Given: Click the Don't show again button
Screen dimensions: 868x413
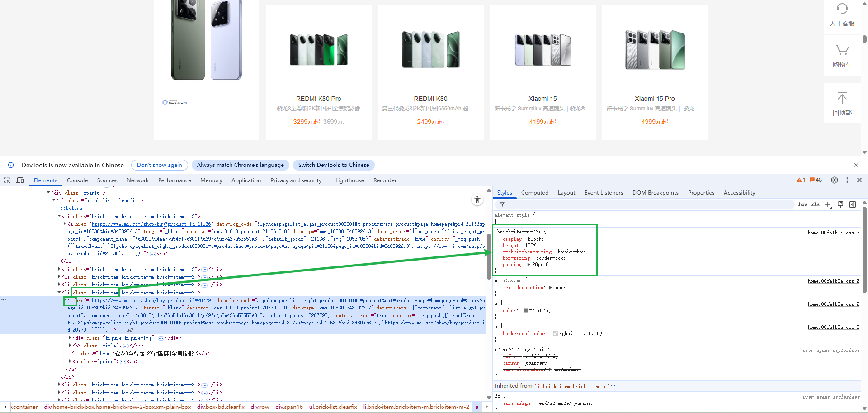Looking at the screenshot, I should pyautogui.click(x=160, y=165).
